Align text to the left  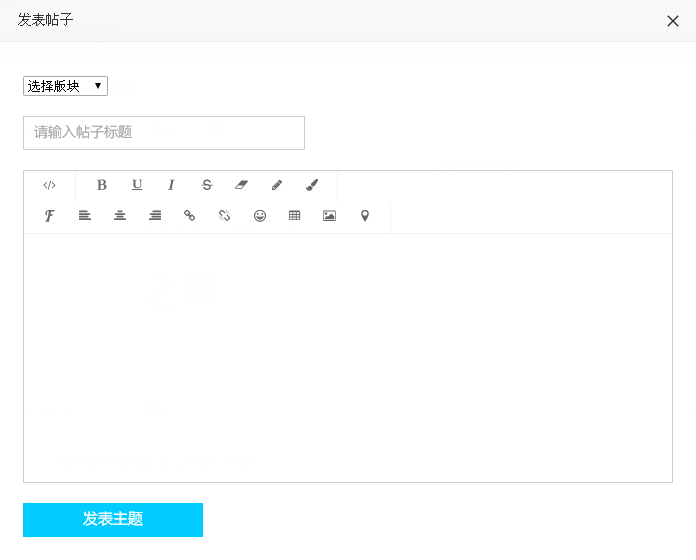point(85,216)
